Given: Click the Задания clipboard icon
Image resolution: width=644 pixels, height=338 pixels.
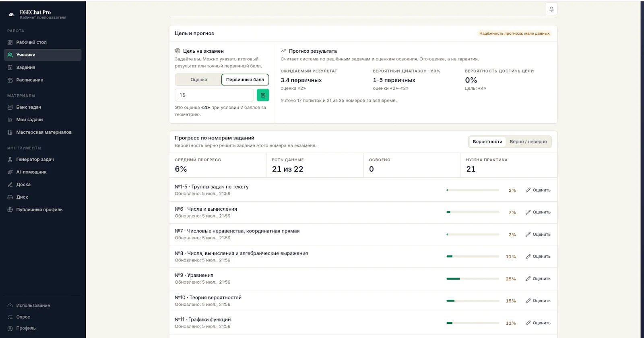Looking at the screenshot, I should tap(10, 67).
